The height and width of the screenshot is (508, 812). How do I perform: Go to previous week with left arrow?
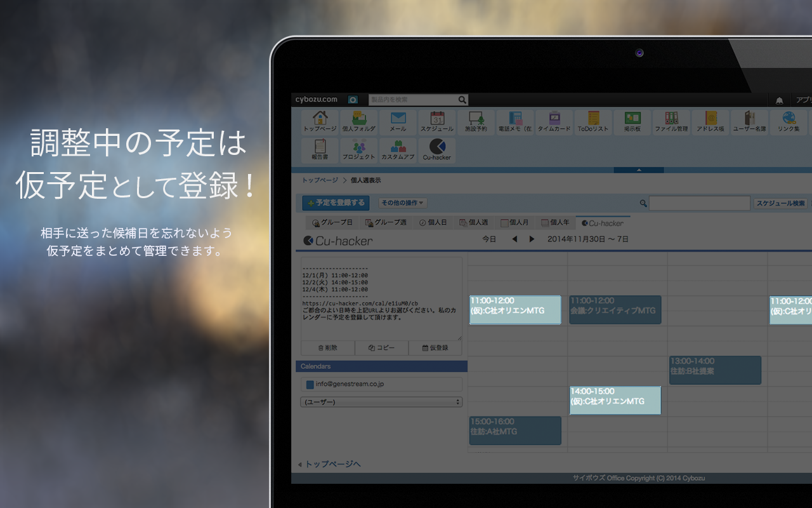pyautogui.click(x=514, y=239)
